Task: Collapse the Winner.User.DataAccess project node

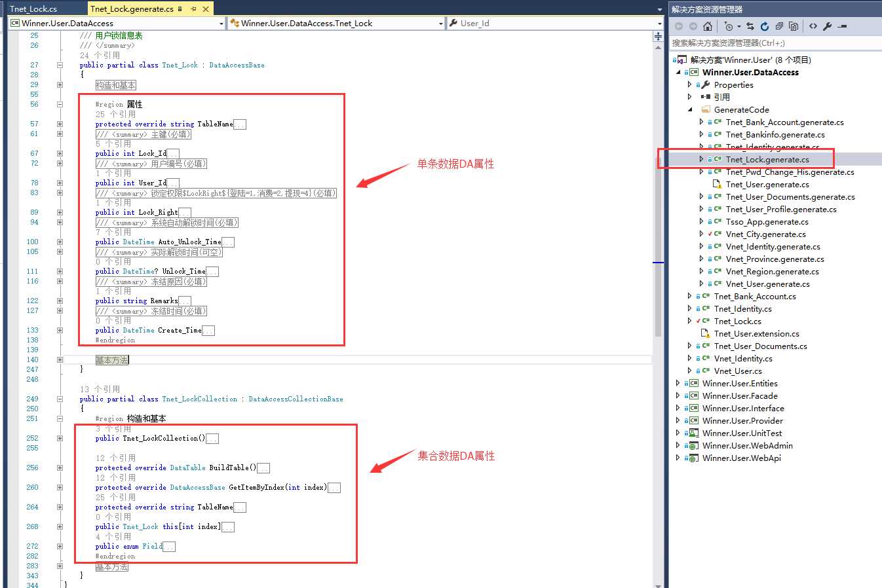Action: pos(678,72)
